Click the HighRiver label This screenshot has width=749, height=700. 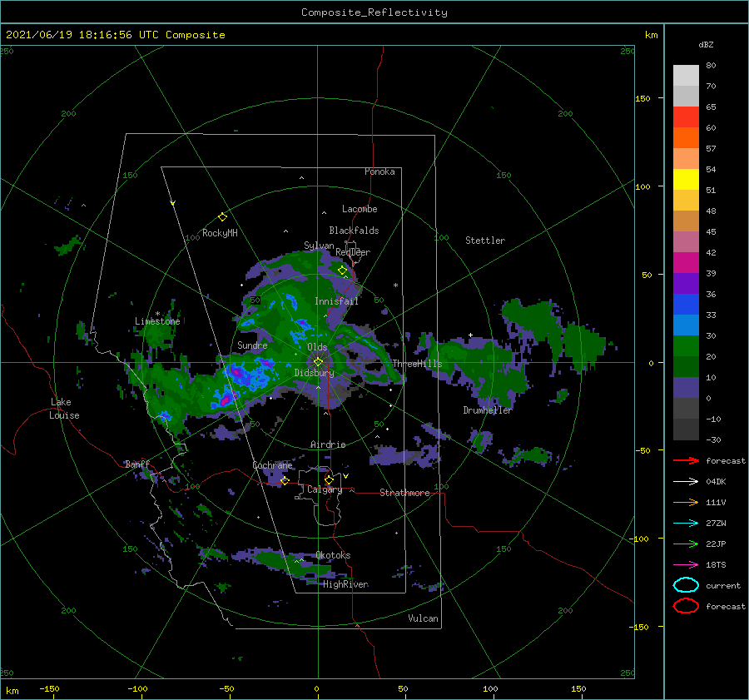(346, 584)
